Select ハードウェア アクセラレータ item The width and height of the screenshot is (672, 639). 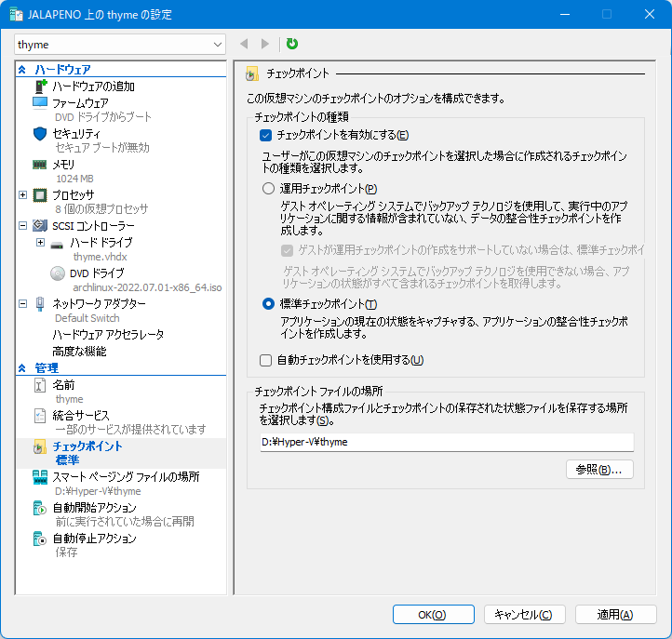(108, 335)
